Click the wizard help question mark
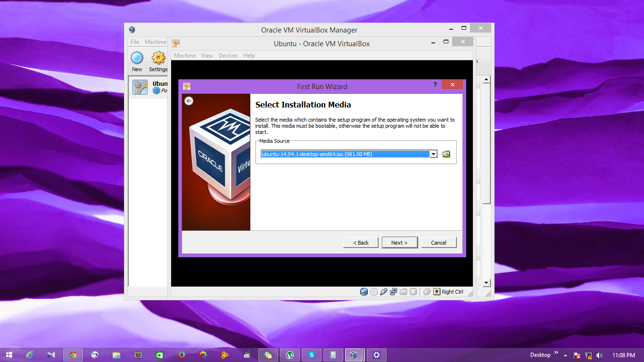Image resolution: width=644 pixels, height=362 pixels. coord(435,84)
